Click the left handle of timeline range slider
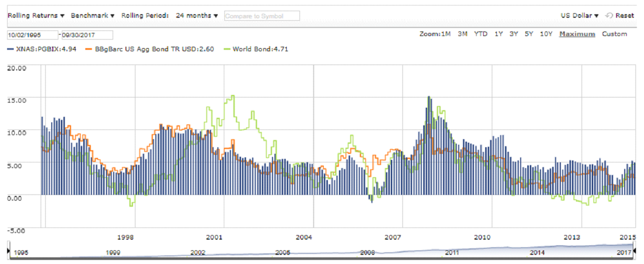This screenshot has height=264, width=644. (x=9, y=251)
